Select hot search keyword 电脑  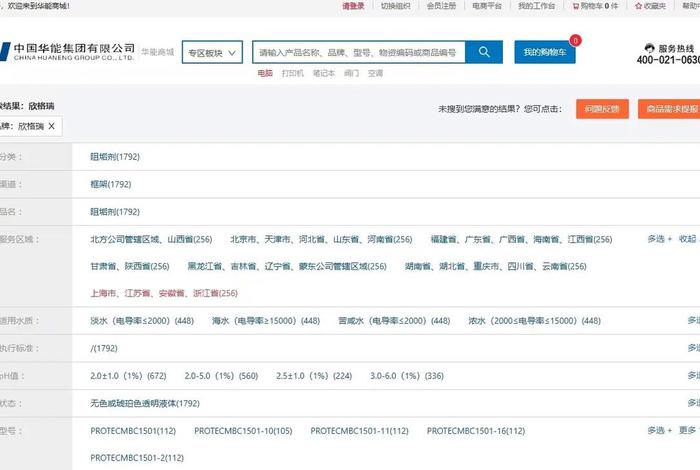click(x=265, y=73)
